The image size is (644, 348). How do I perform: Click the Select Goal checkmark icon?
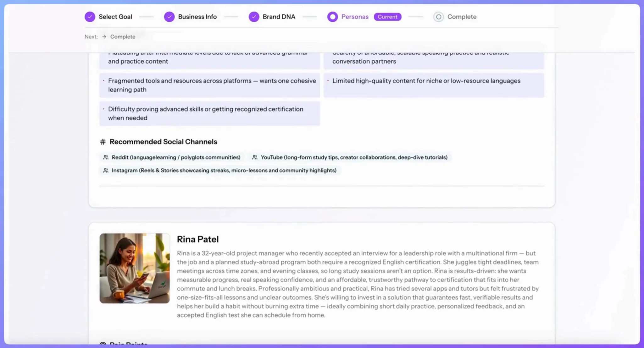[90, 17]
